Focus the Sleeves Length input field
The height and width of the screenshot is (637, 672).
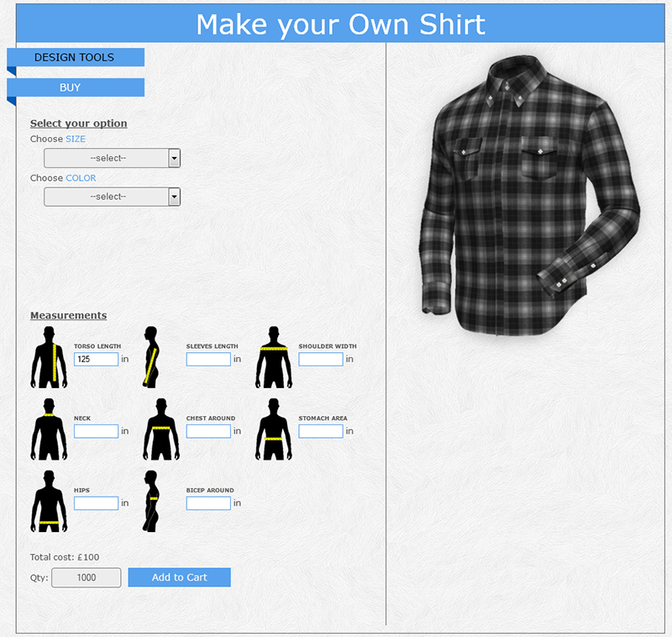208,359
